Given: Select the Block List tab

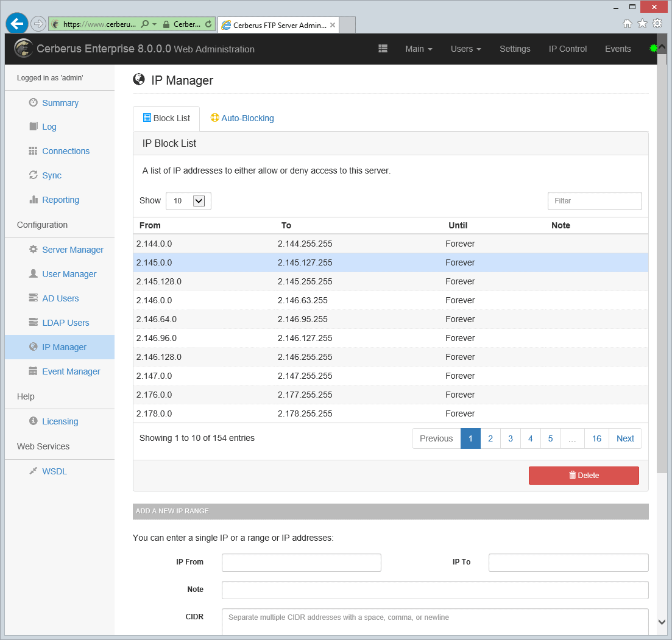Looking at the screenshot, I should (166, 118).
